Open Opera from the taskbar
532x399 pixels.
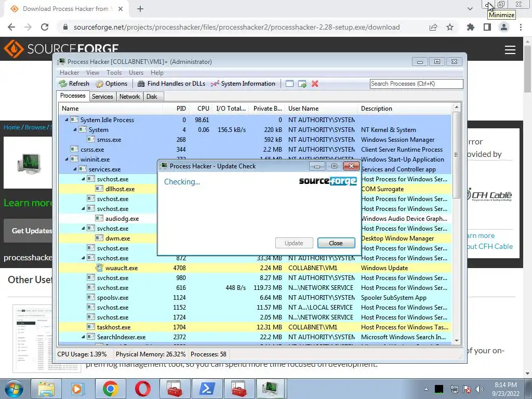point(143,389)
